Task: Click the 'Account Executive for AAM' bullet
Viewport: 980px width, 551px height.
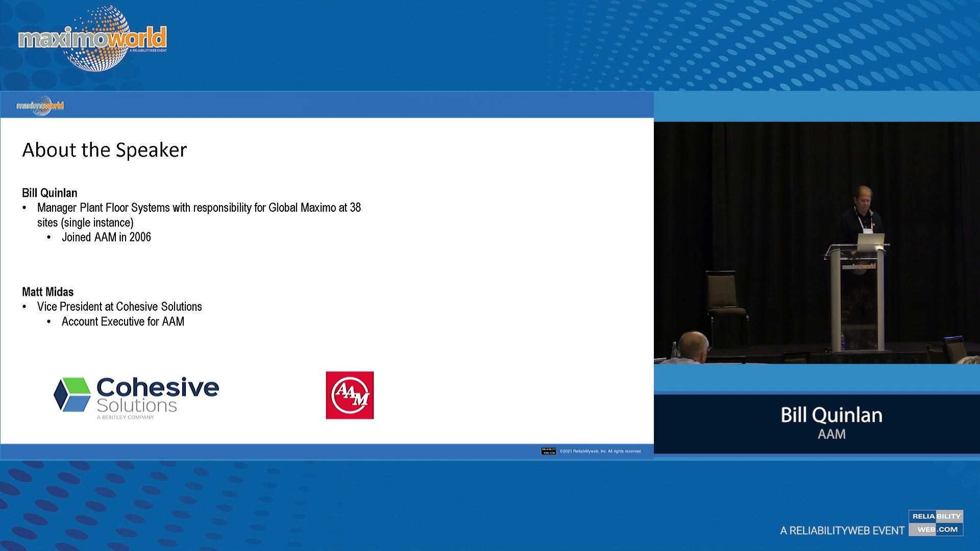Action: coord(122,321)
